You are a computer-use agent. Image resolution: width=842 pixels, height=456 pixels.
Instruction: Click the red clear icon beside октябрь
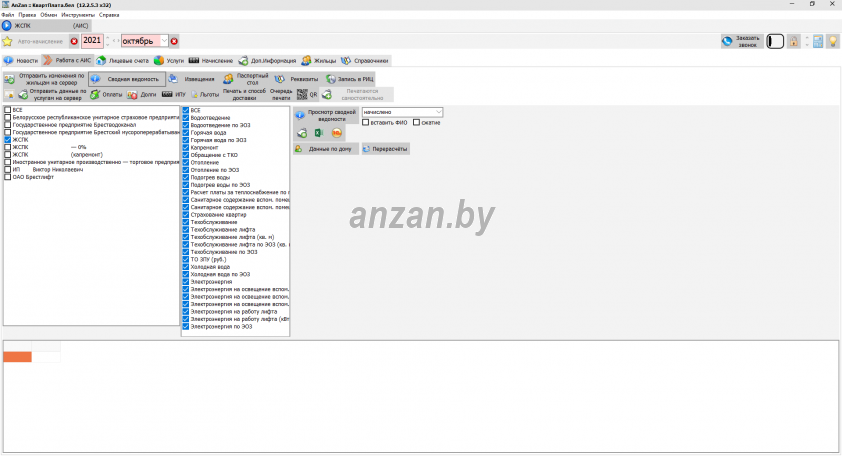click(174, 41)
